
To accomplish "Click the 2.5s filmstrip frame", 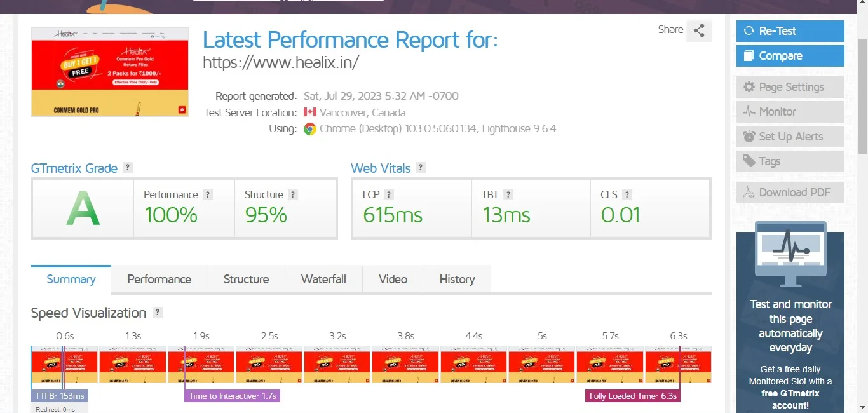I will (269, 364).
